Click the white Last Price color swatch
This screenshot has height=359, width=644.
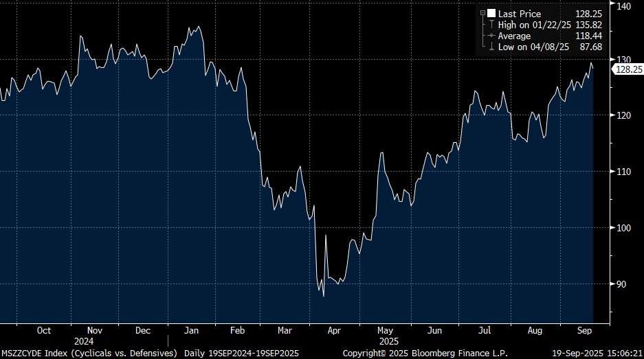pyautogui.click(x=491, y=14)
